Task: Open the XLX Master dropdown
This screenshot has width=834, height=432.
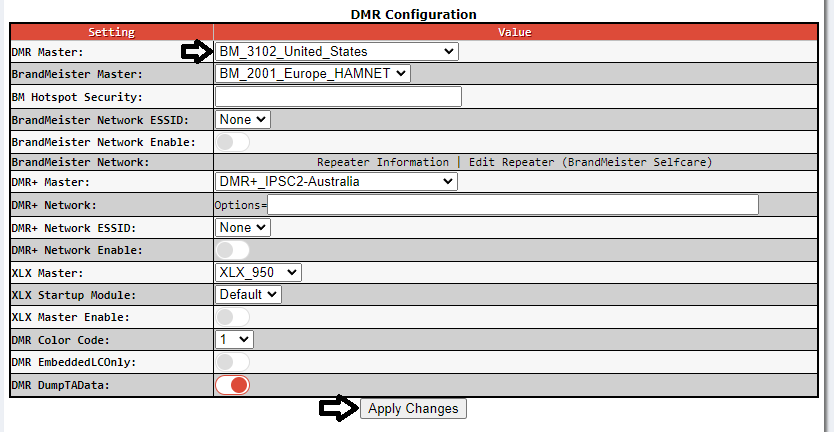Action: (258, 272)
